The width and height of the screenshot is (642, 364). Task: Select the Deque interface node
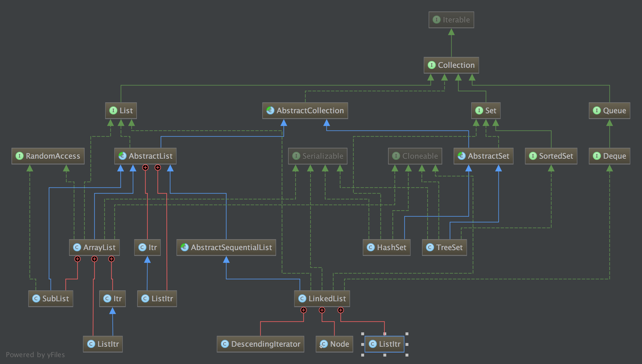[x=609, y=156]
